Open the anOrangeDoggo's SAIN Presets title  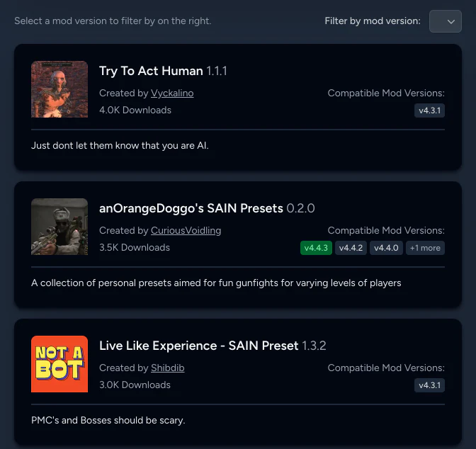tap(191, 208)
